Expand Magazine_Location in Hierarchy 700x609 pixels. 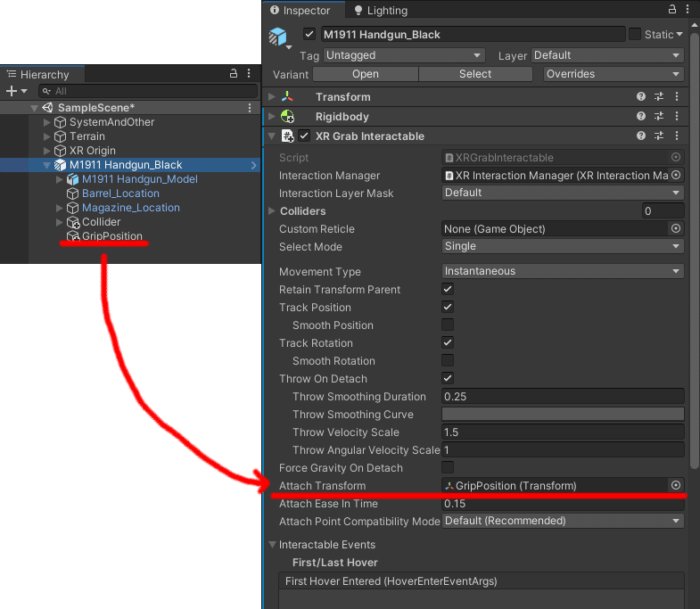point(60,208)
